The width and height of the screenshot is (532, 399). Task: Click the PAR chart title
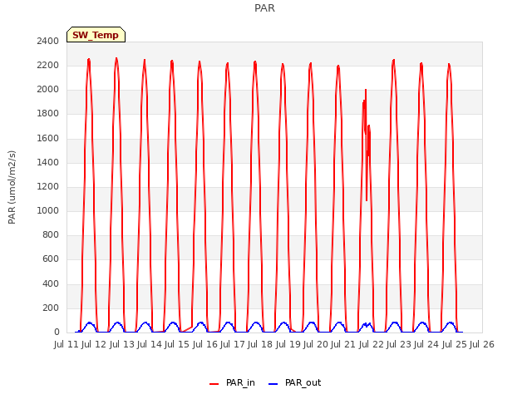[x=264, y=8]
